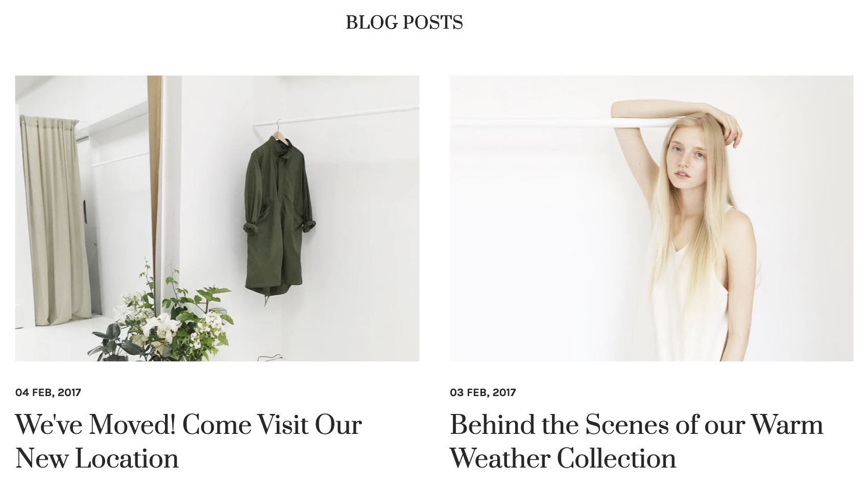Select the 03 FEB, 2017 date label
This screenshot has width=868, height=489.
pyautogui.click(x=483, y=393)
